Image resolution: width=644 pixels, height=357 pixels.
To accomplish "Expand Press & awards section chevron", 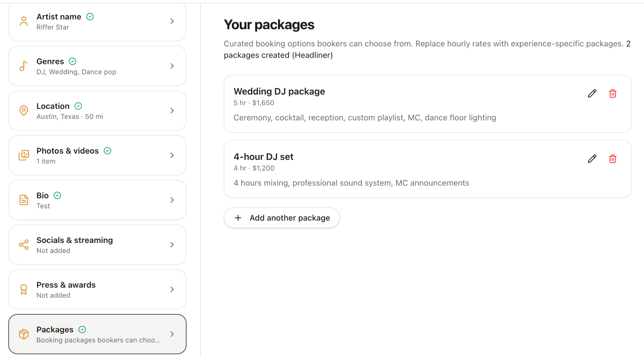I will pos(172,289).
